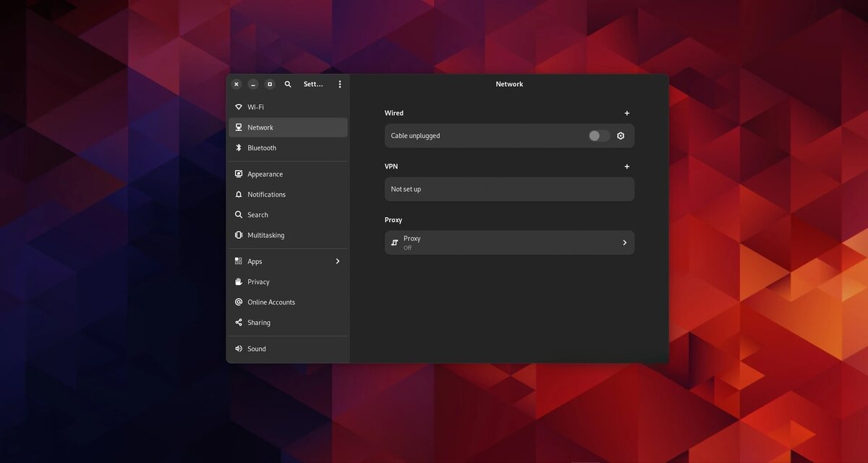Add a new wired connection with the plus button
This screenshot has width=868, height=463.
tap(626, 113)
